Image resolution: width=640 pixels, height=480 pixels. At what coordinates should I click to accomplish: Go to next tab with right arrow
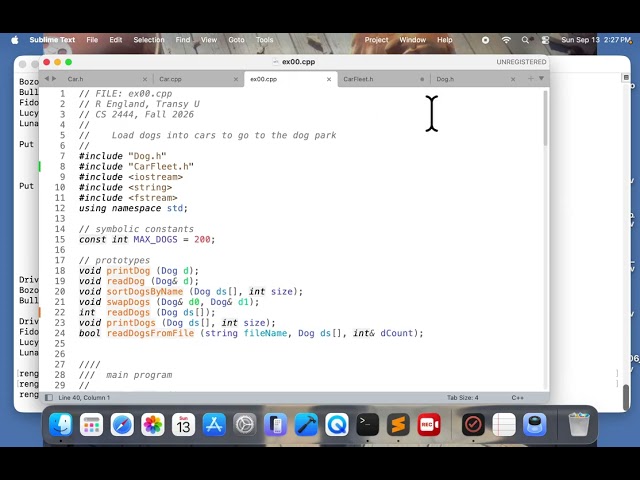pyautogui.click(x=54, y=78)
